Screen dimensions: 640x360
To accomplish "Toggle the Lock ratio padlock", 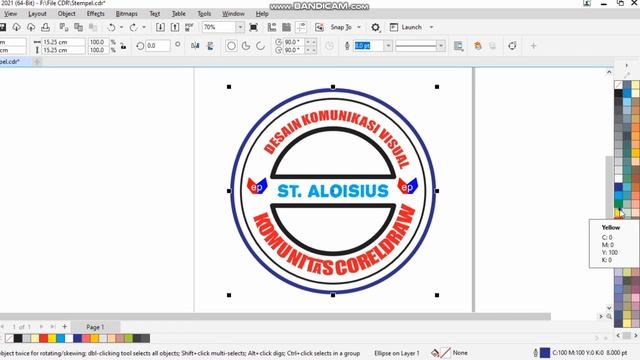I will point(123,46).
